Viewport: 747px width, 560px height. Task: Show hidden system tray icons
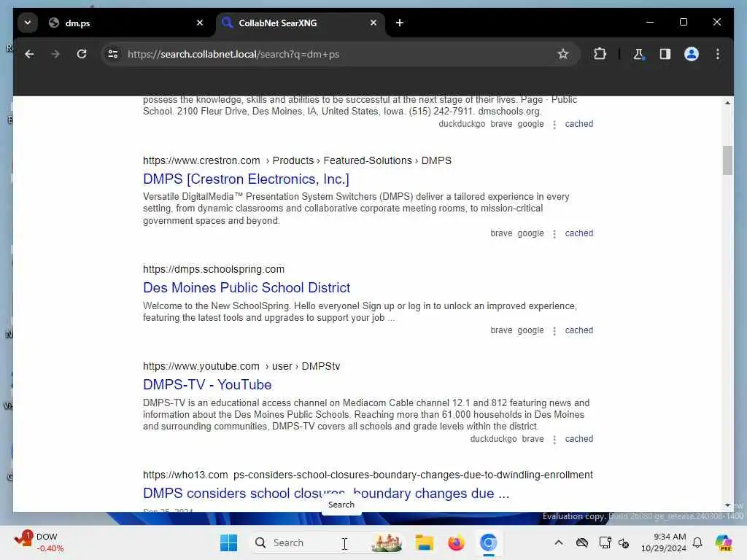[x=558, y=542]
